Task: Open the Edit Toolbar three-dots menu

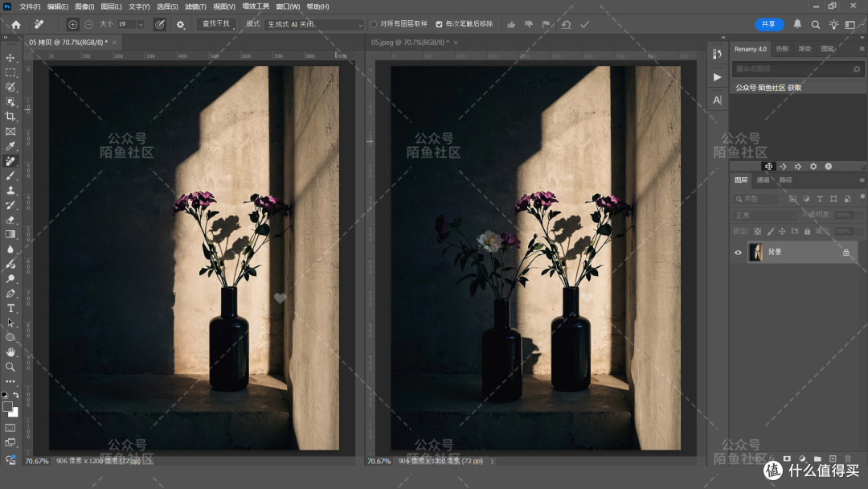Action: coord(10,381)
